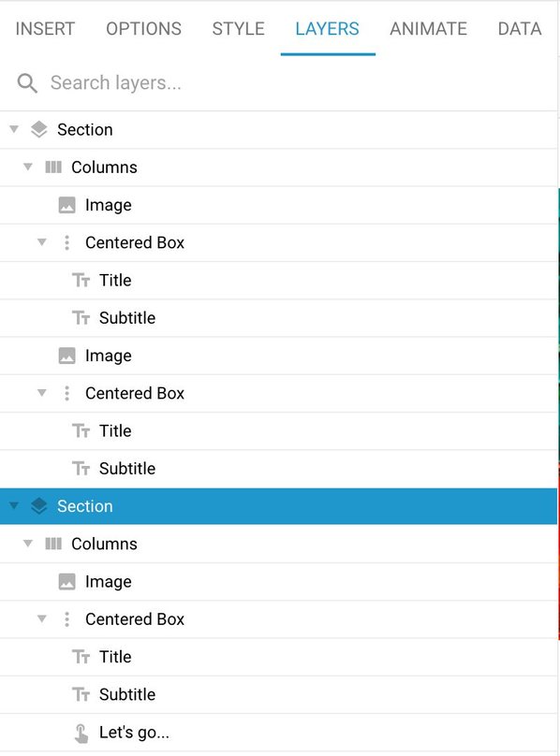Collapse the first Section layer
The image size is (560, 756).
tap(14, 129)
